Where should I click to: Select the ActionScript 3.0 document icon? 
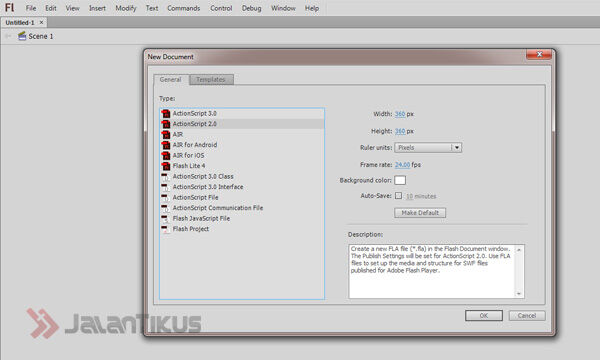coord(166,114)
